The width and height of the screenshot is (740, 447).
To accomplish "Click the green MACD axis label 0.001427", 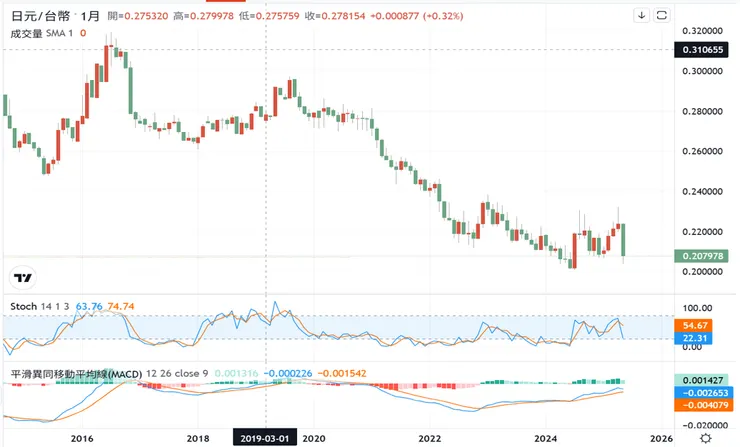I will 703,380.
